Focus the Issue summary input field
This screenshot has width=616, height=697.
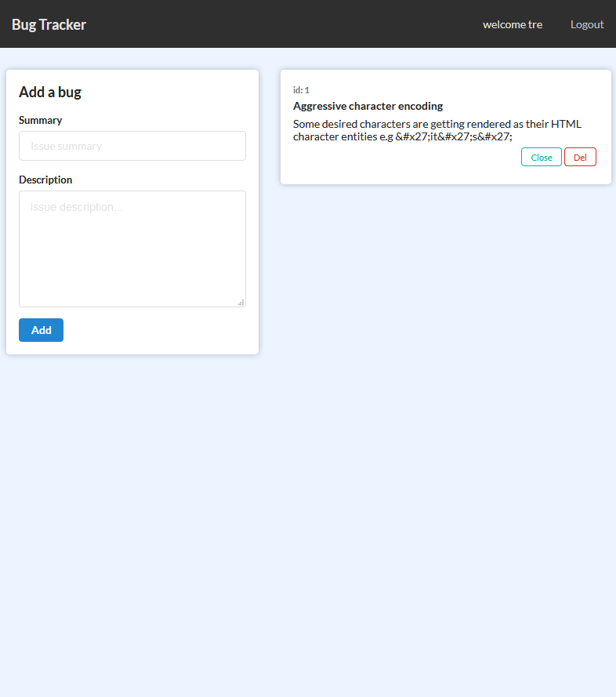[x=132, y=146]
